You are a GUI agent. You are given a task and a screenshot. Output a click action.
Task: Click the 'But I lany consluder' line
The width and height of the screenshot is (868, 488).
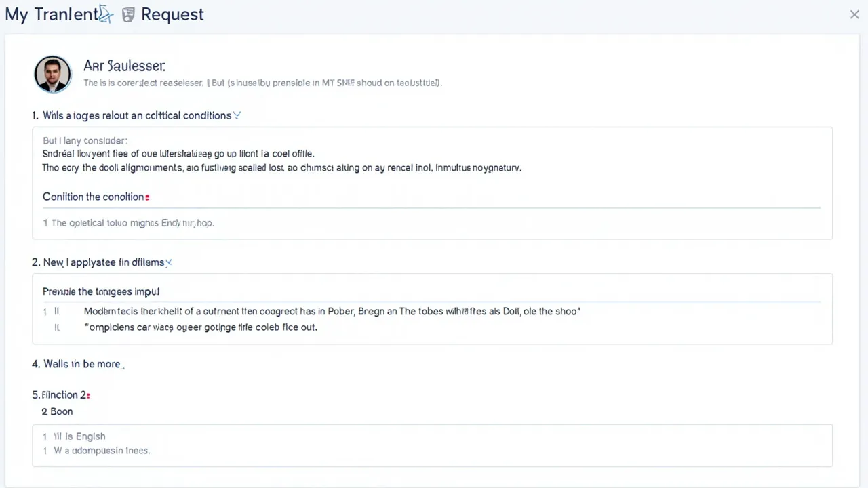(85, 141)
